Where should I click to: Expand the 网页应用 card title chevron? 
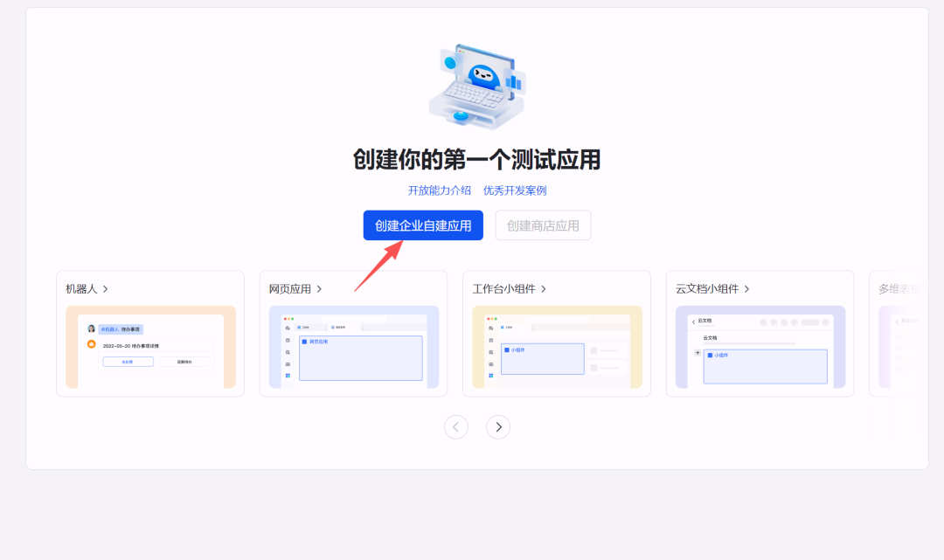[319, 289]
